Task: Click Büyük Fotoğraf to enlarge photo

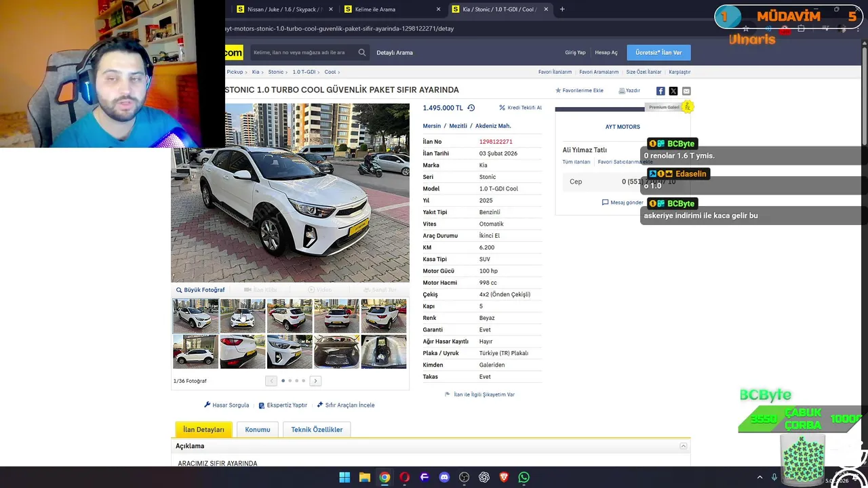Action: tap(200, 290)
